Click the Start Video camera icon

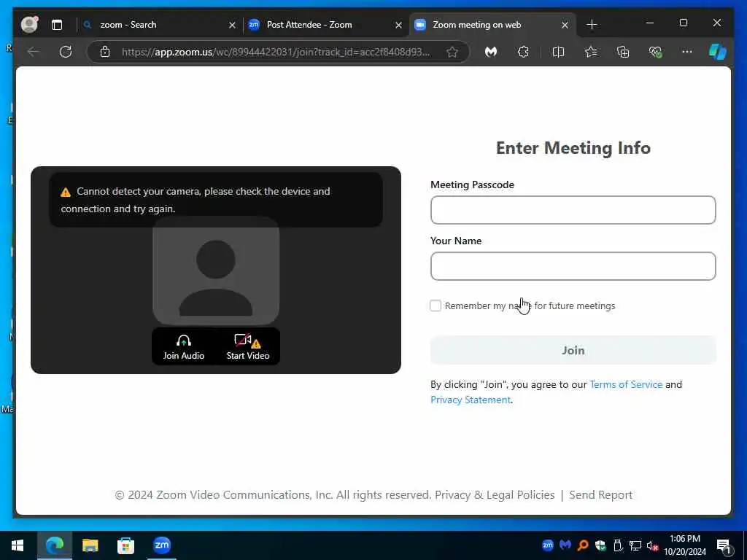point(243,340)
